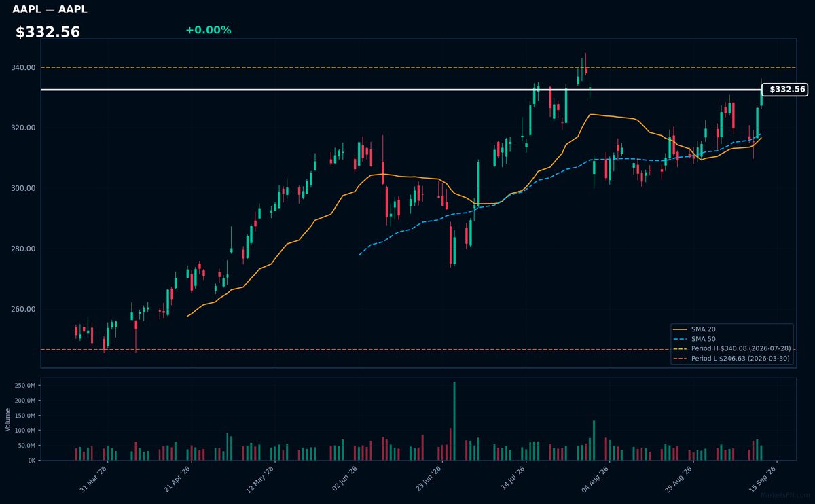Image resolution: width=815 pixels, height=504 pixels.
Task: Click the tallest volume bar near 23 Jun
Action: pyautogui.click(x=454, y=421)
